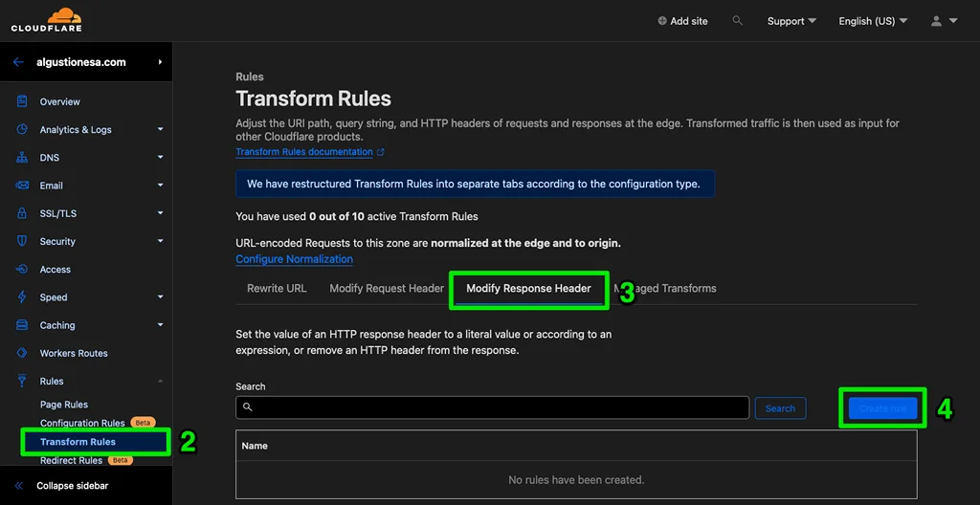The image size is (980, 505).
Task: Click the Workers Routes diamond icon
Action: (x=22, y=353)
